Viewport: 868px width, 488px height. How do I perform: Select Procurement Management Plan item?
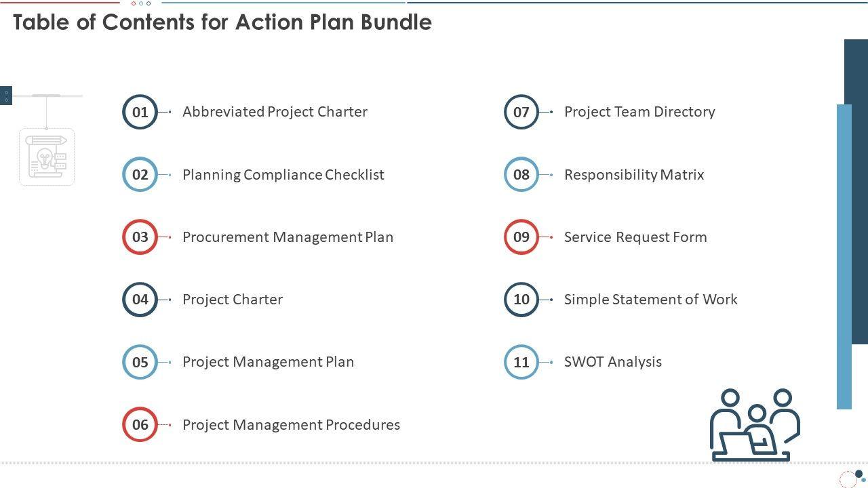click(x=288, y=237)
